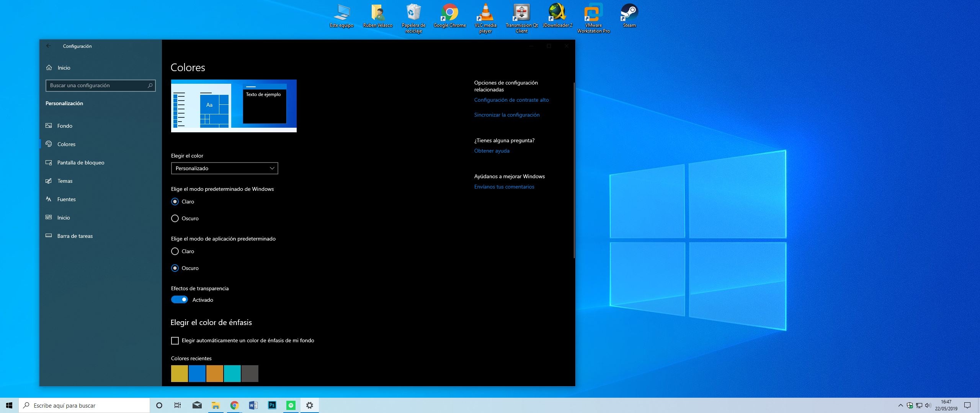Expand the Elegir el color dropdown
This screenshot has width=980, height=413.
[x=224, y=168]
